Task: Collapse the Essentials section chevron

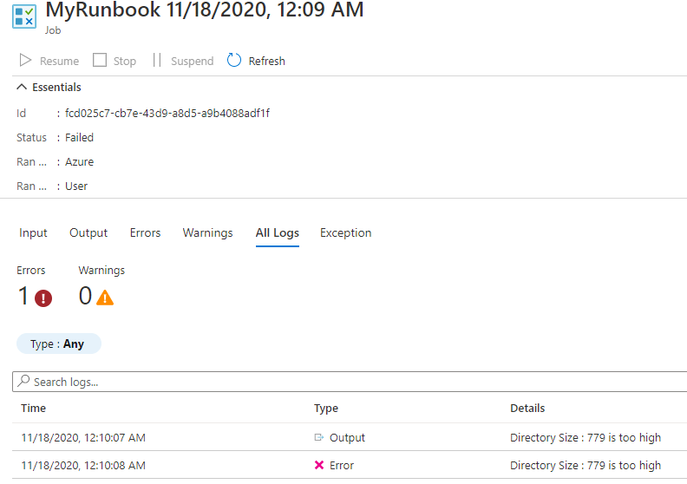Action: point(21,87)
